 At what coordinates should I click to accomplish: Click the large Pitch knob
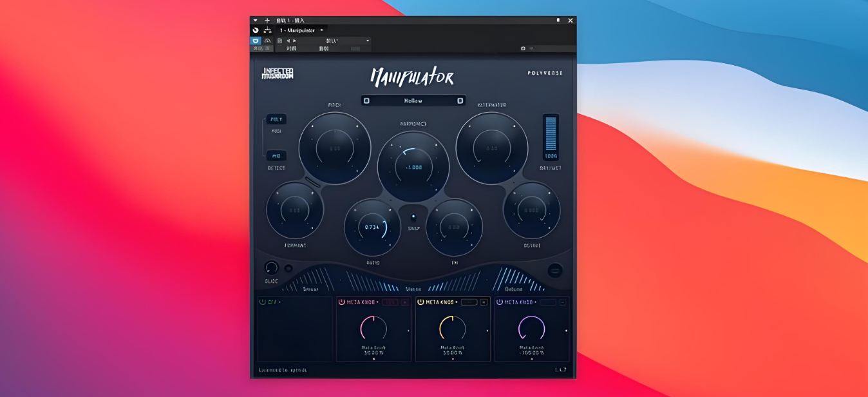click(x=335, y=148)
